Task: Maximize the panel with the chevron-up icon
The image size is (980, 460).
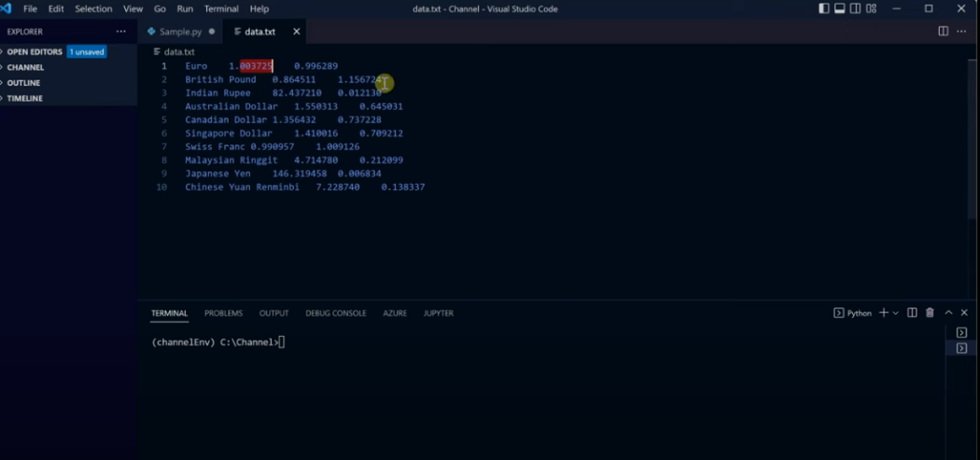Action: pos(948,313)
